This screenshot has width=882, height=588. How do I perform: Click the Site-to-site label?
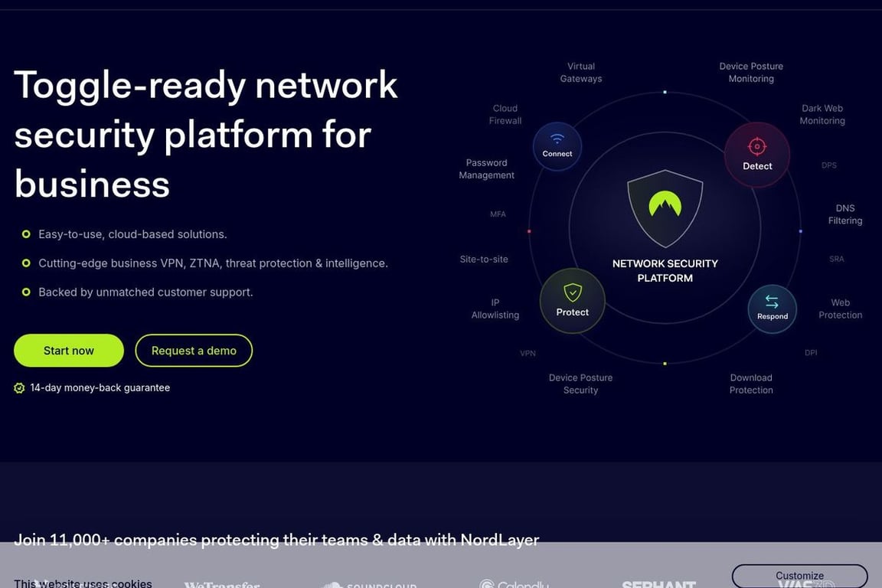tap(484, 260)
